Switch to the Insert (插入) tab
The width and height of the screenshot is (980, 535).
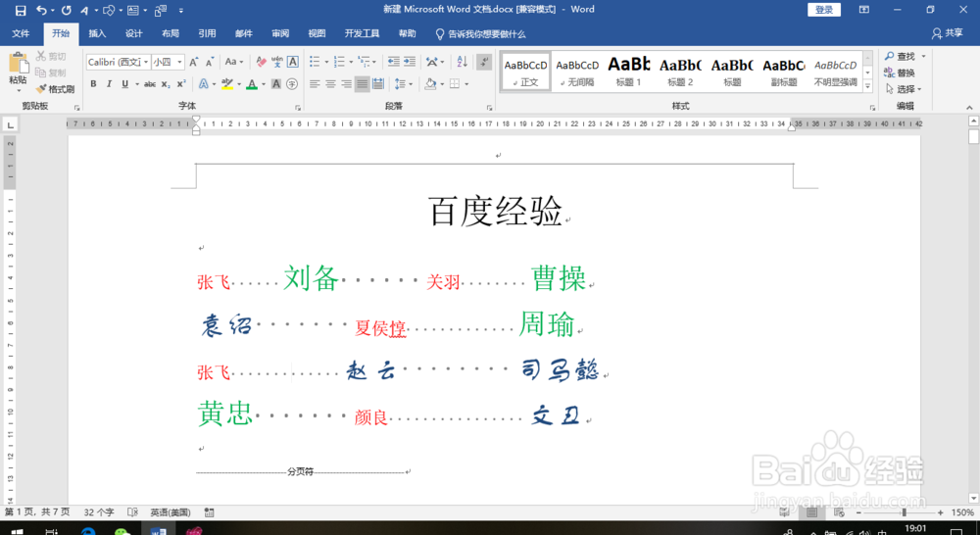pos(97,33)
